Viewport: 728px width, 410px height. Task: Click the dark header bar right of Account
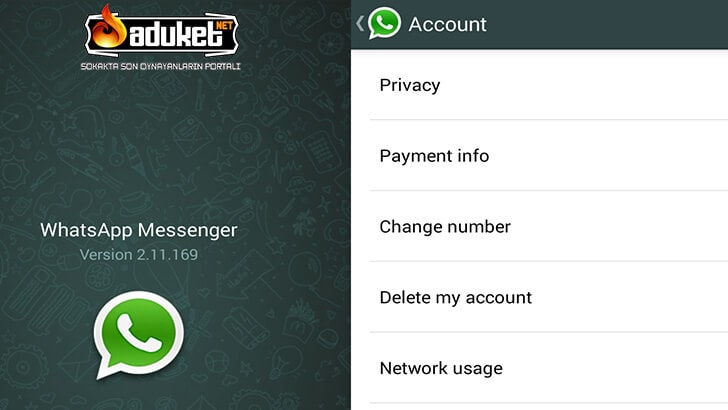(607, 24)
